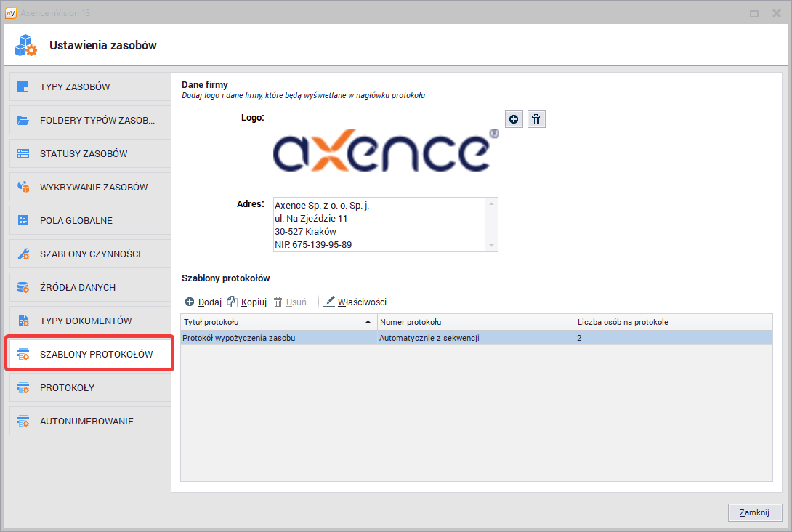Click the Szablony czynności wrench icon
The height and width of the screenshot is (532, 792).
pos(23,254)
